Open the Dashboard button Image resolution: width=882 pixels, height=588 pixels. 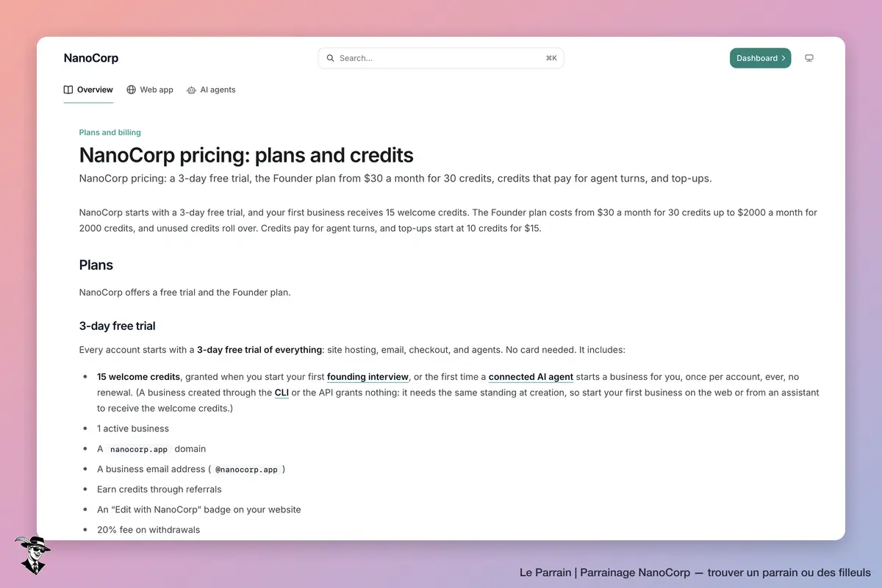(x=760, y=58)
